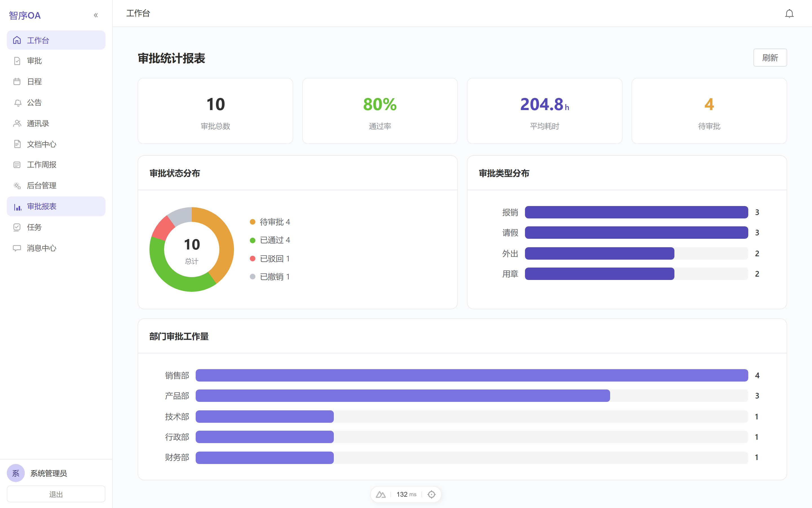This screenshot has width=812, height=508.
Task: Click the 日程 calendar icon
Action: pyautogui.click(x=17, y=82)
